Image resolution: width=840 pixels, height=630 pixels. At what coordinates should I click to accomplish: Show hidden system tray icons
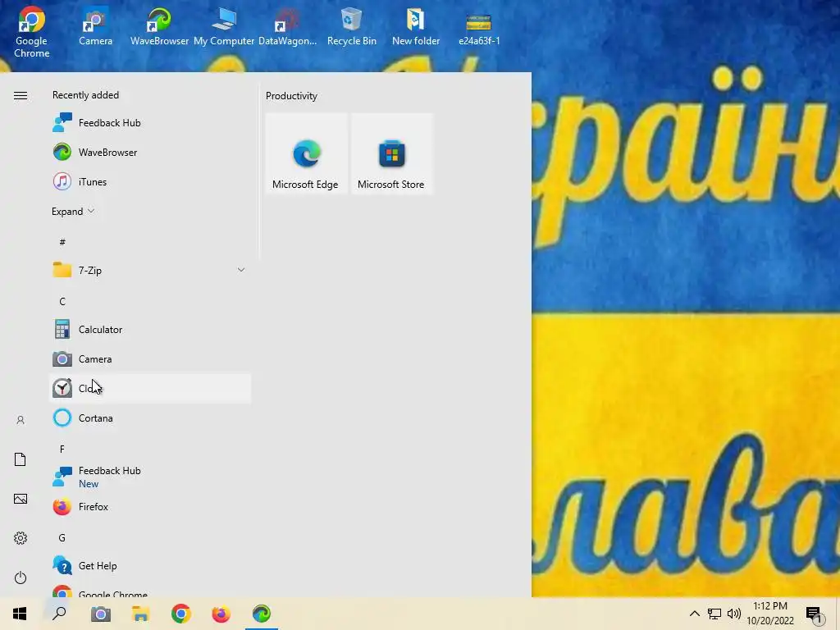pyautogui.click(x=694, y=614)
